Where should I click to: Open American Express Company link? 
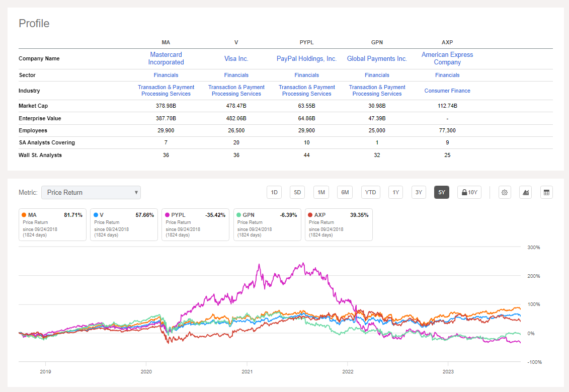pyautogui.click(x=447, y=58)
